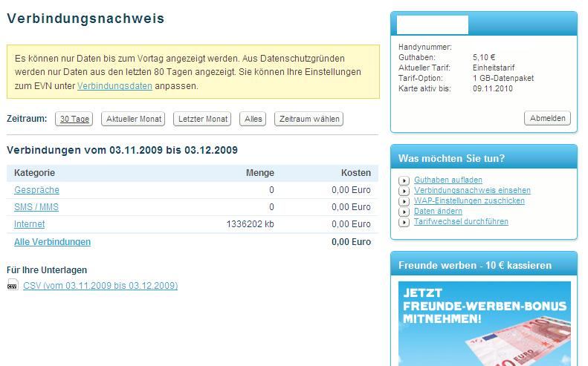The width and height of the screenshot is (588, 366).
Task: Show connections for Letzter Monat
Action: pyautogui.click(x=202, y=119)
